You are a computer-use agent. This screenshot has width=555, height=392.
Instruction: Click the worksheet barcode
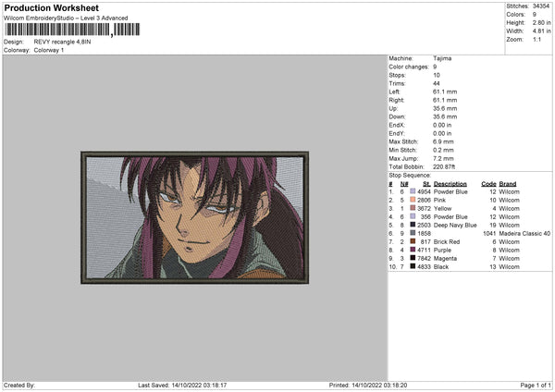click(72, 30)
